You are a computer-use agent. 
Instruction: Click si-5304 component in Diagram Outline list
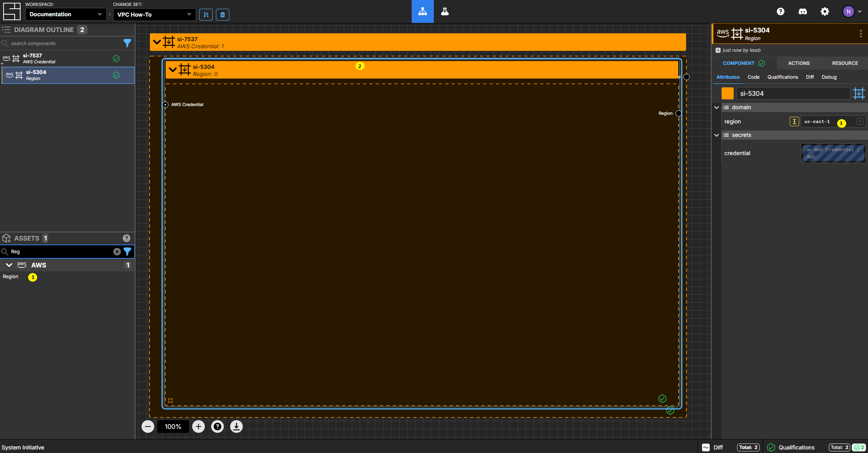pyautogui.click(x=66, y=75)
